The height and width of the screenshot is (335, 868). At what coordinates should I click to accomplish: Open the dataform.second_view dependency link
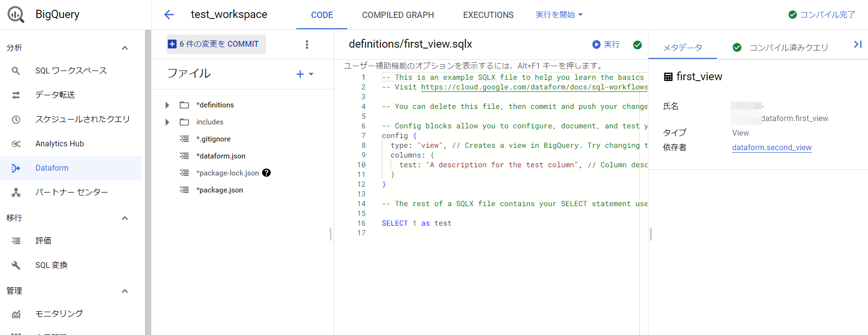point(772,147)
